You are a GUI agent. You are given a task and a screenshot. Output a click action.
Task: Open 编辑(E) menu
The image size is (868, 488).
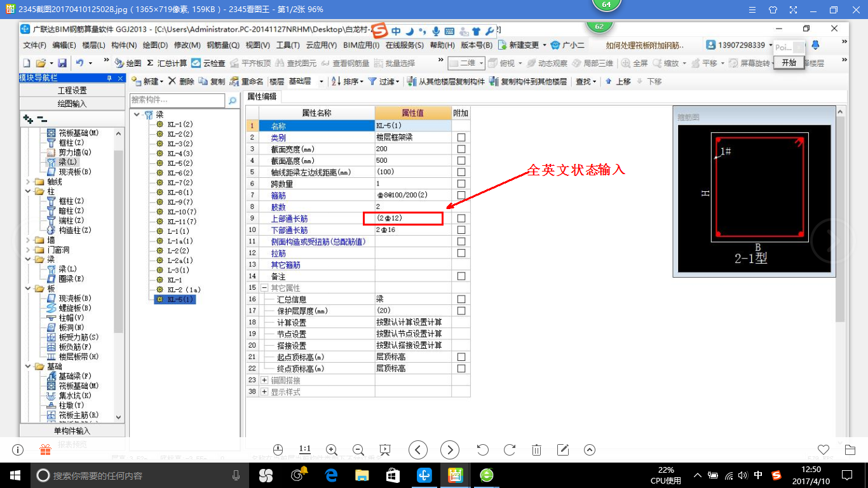click(64, 45)
